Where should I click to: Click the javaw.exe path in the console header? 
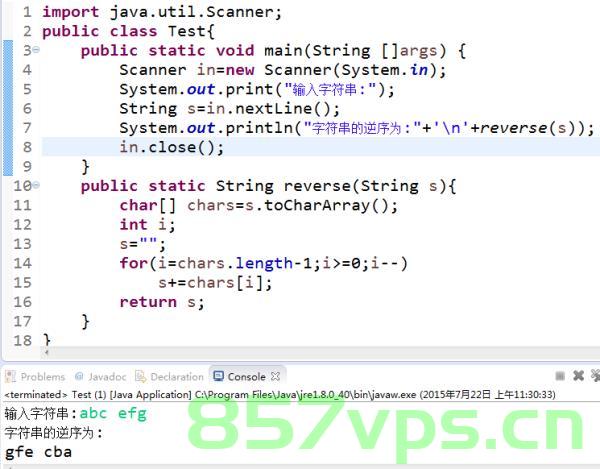point(305,394)
